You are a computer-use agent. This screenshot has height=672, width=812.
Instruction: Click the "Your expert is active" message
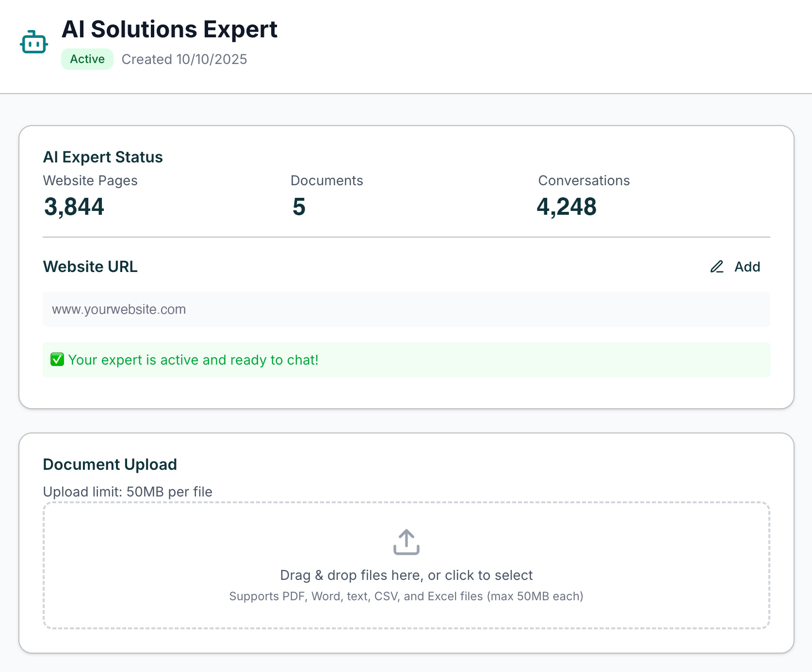coord(193,360)
